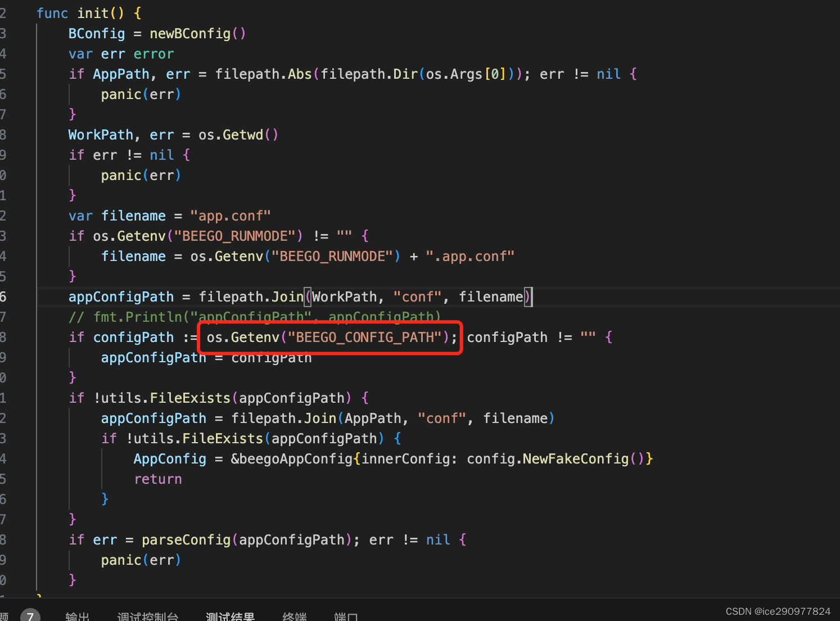Switch to the 端口 (Ports) tab

coord(346,616)
